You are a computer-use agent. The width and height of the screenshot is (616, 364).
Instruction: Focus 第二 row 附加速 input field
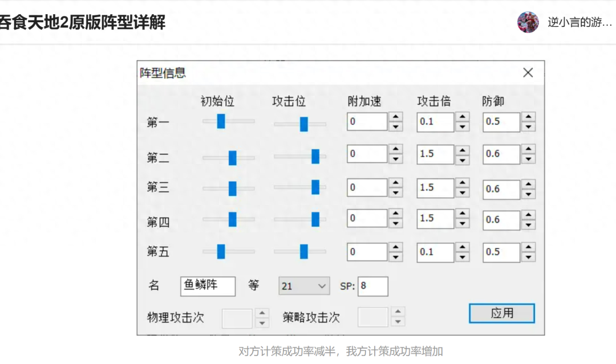pos(367,154)
